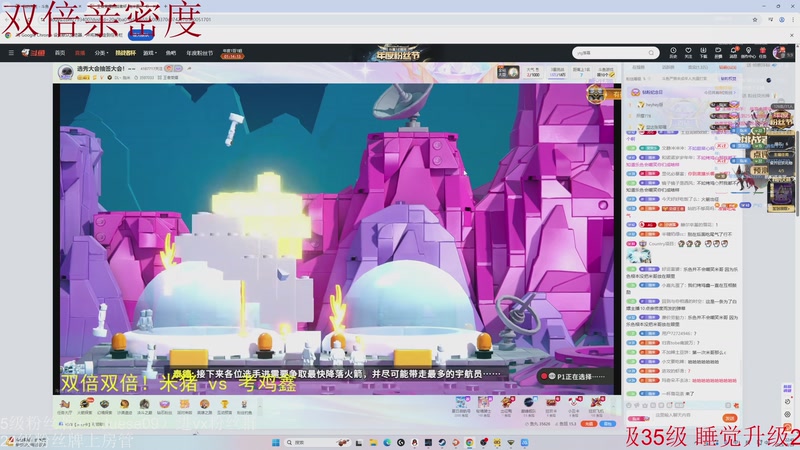Image resolution: width=800 pixels, height=450 pixels.
Task: Expand the 分类 categories dropdown
Action: pos(100,53)
